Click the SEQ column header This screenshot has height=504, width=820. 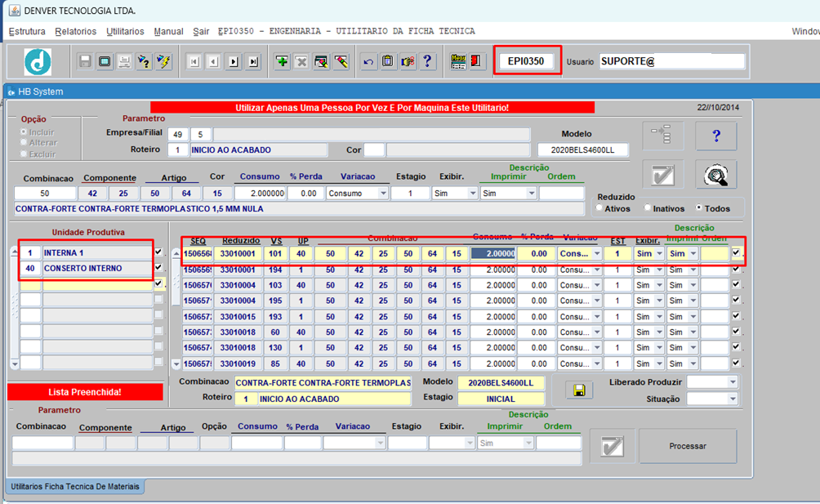[198, 241]
